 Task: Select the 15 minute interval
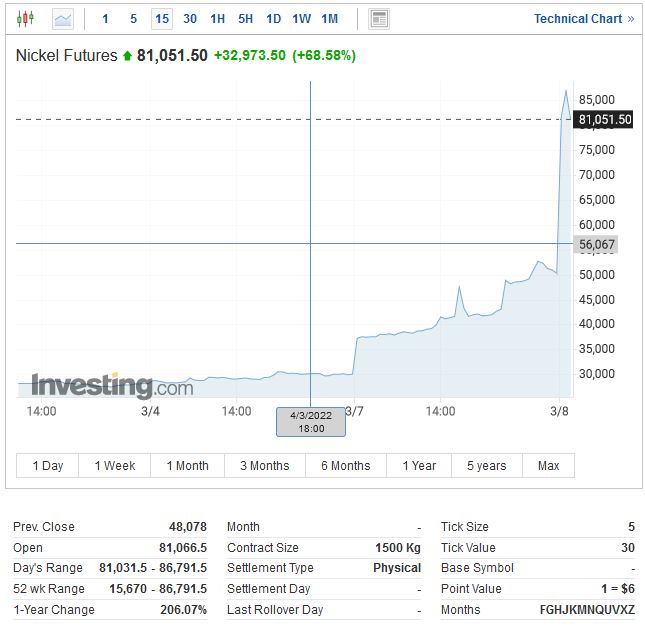161,19
